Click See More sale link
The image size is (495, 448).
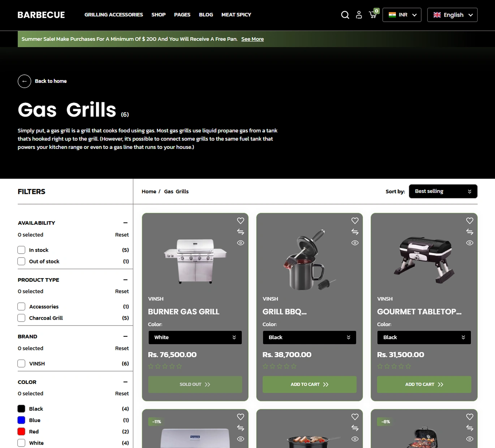[253, 39]
